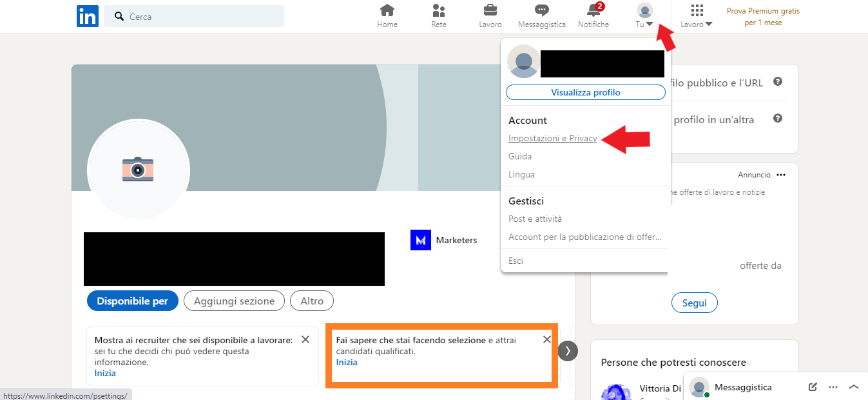The image size is (868, 400).
Task: Select the Rete network icon
Action: point(439,14)
